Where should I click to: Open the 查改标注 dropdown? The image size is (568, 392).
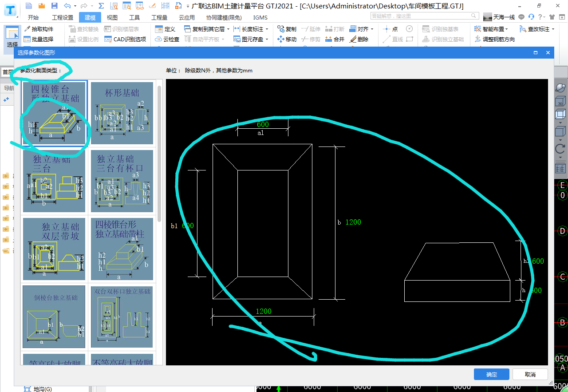point(552,29)
